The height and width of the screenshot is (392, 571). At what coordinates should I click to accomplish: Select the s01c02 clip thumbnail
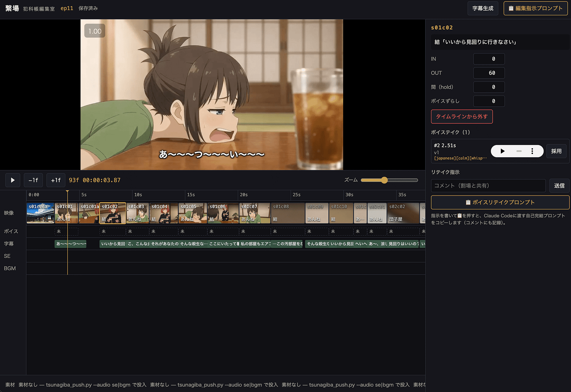113,213
